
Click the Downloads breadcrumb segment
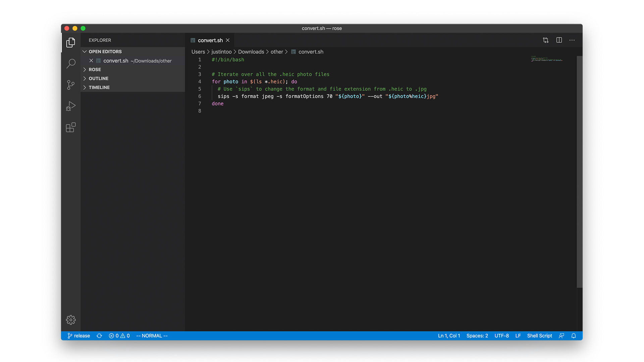[251, 52]
